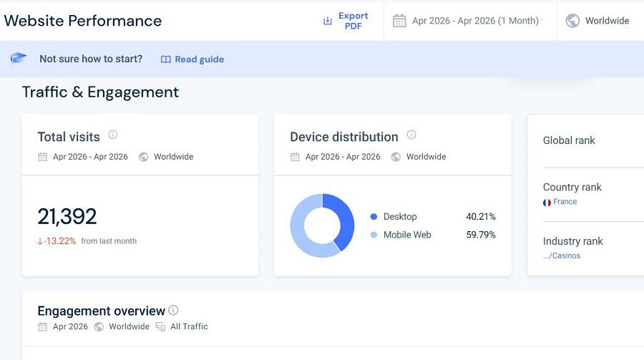Click the 21,392 total visits figure

[x=67, y=216]
